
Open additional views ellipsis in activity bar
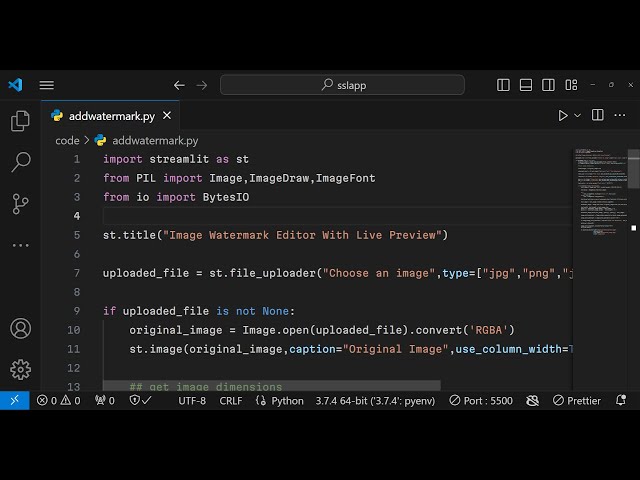pos(20,245)
